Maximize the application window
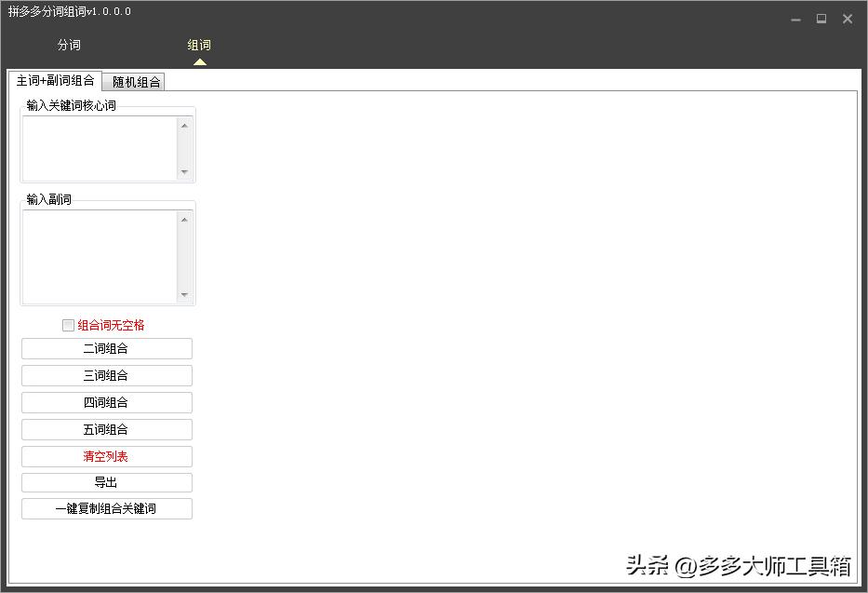This screenshot has height=593, width=868. point(821,19)
